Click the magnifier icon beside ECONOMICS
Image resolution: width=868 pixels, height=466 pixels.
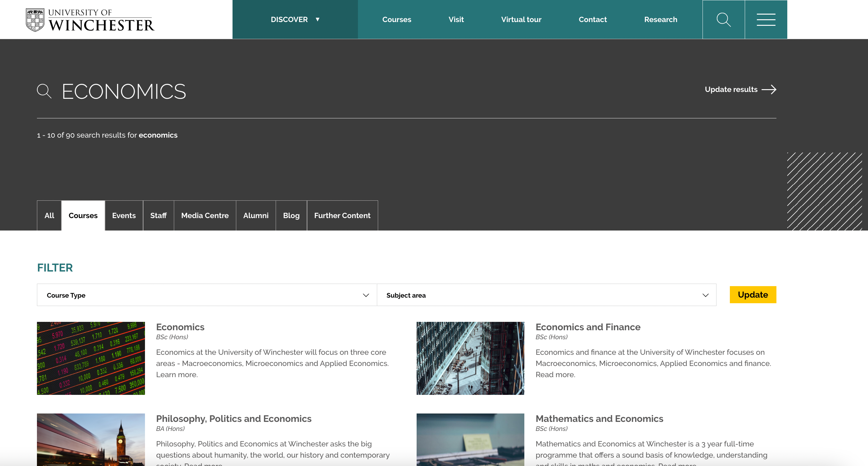click(x=44, y=91)
